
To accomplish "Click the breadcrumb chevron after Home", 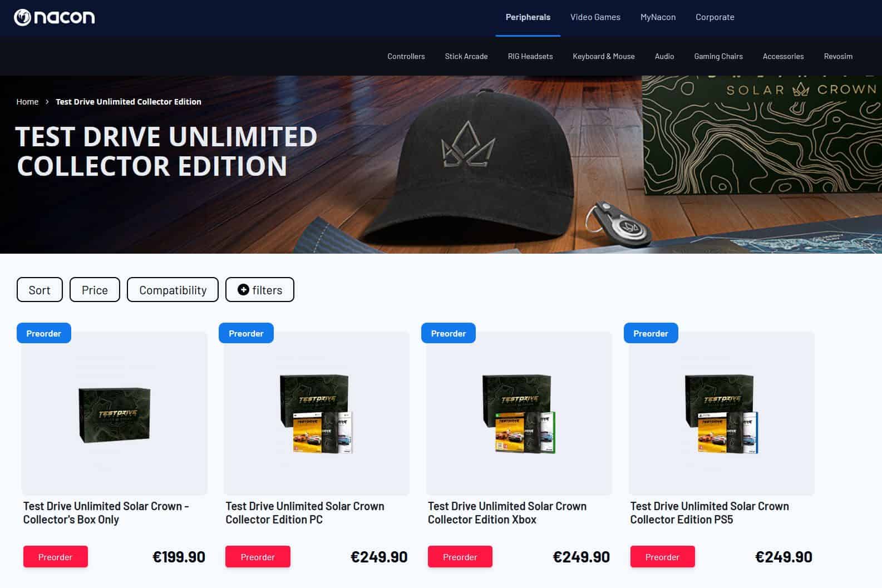I will (x=47, y=102).
